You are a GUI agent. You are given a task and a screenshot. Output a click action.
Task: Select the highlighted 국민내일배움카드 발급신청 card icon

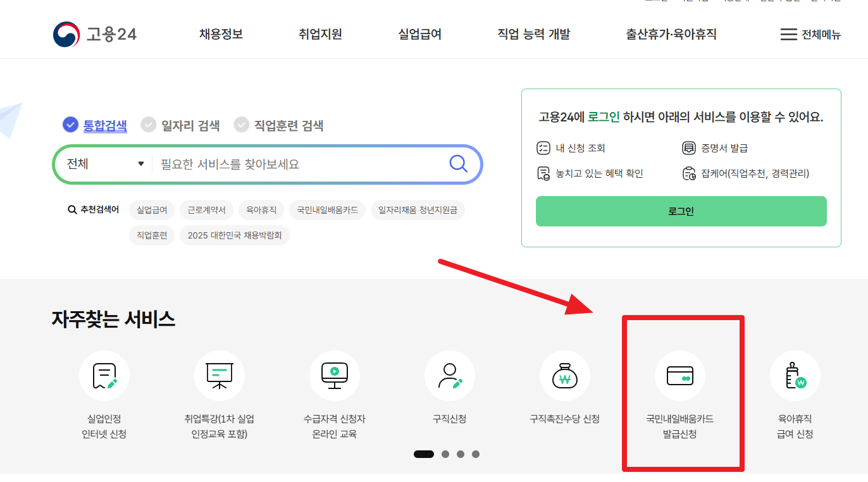679,376
